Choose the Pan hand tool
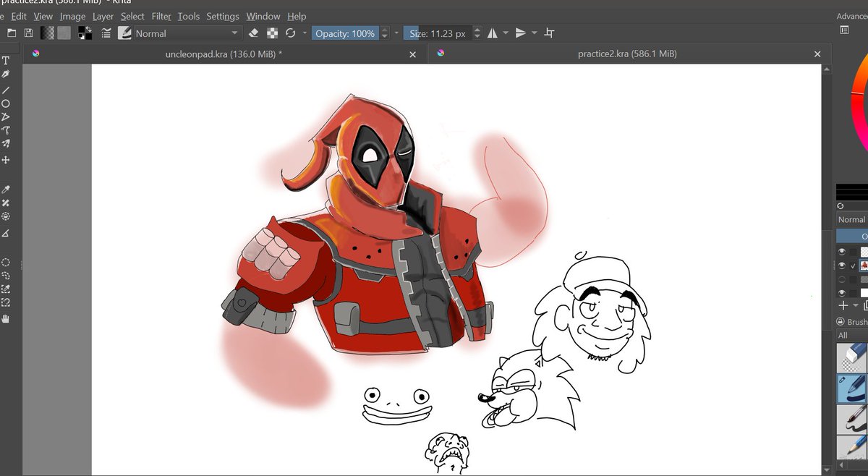The image size is (868, 476). coord(6,318)
